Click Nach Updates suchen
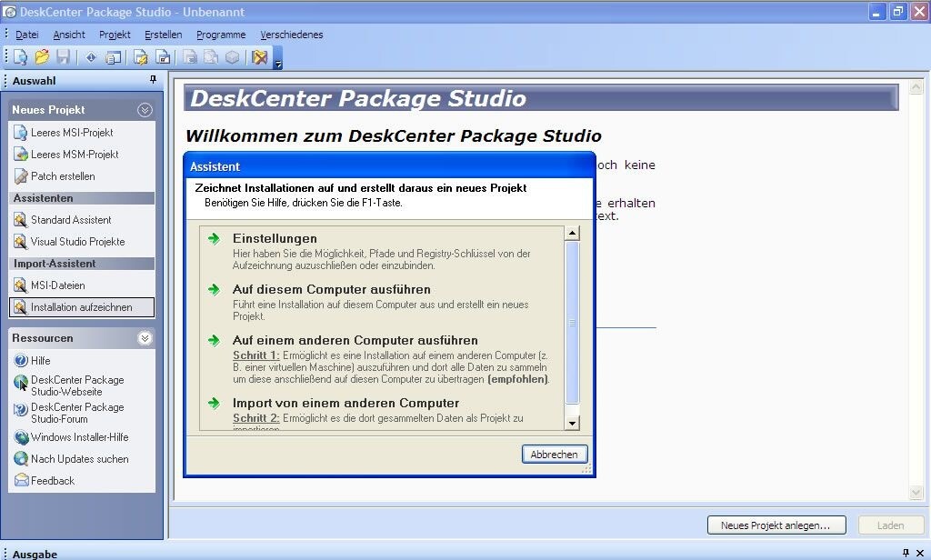Screen dimensions: 931x560 pos(80,459)
